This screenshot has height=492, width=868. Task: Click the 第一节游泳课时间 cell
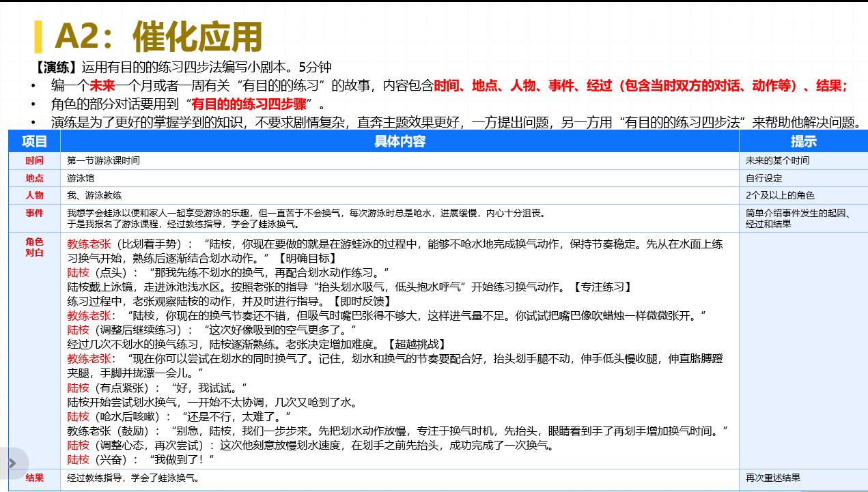104,160
